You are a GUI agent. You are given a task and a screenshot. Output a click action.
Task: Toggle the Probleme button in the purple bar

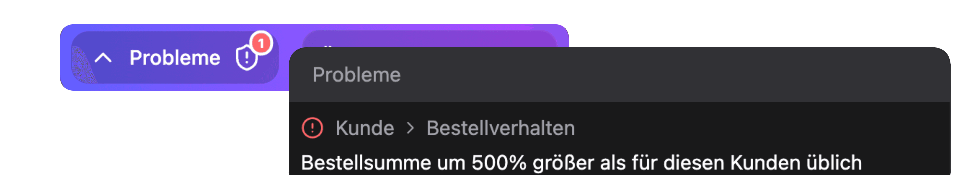click(175, 57)
